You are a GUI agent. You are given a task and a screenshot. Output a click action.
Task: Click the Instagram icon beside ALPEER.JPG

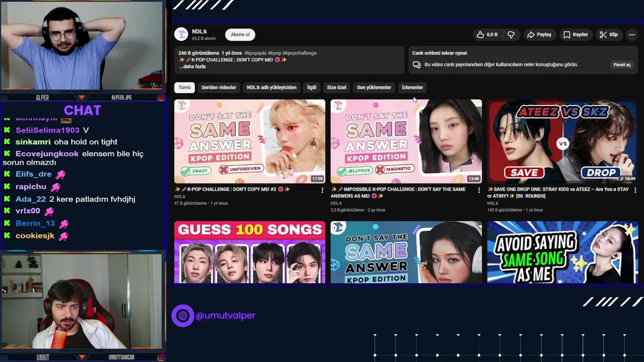pos(161,98)
